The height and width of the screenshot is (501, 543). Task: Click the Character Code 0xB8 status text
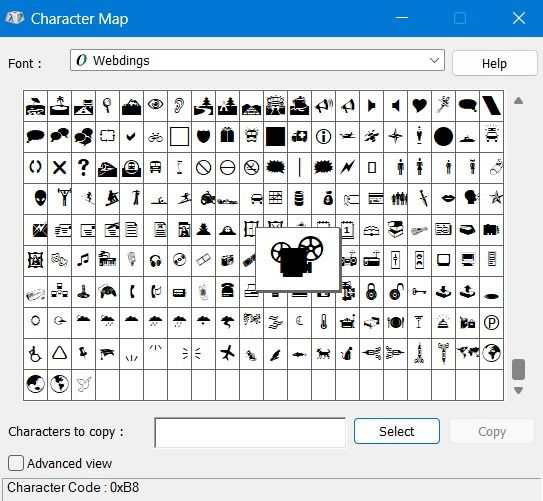pyautogui.click(x=73, y=487)
